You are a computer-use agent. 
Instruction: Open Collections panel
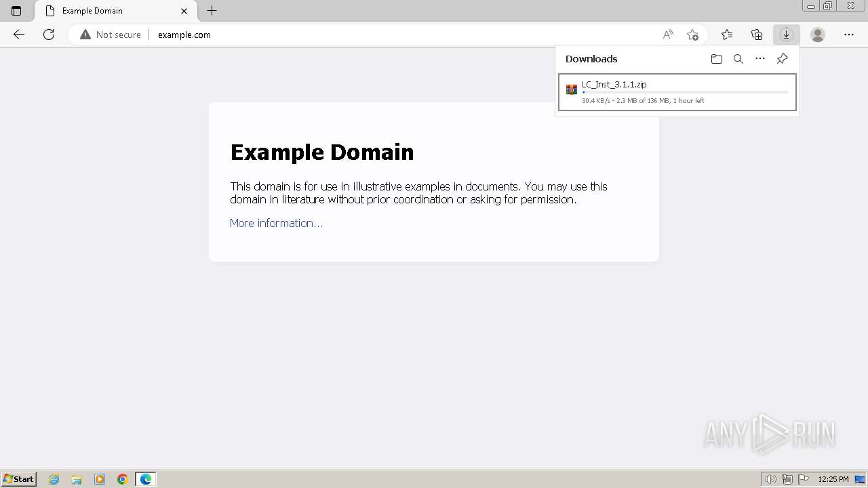pos(757,35)
